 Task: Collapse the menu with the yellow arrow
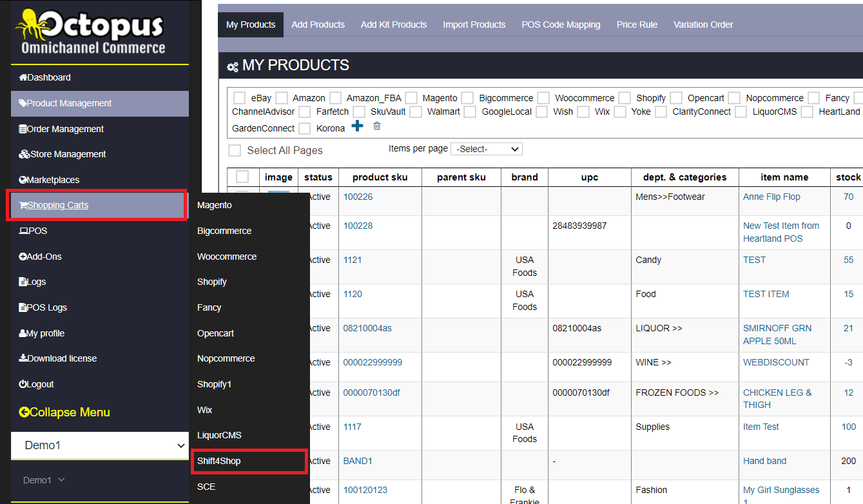click(24, 412)
